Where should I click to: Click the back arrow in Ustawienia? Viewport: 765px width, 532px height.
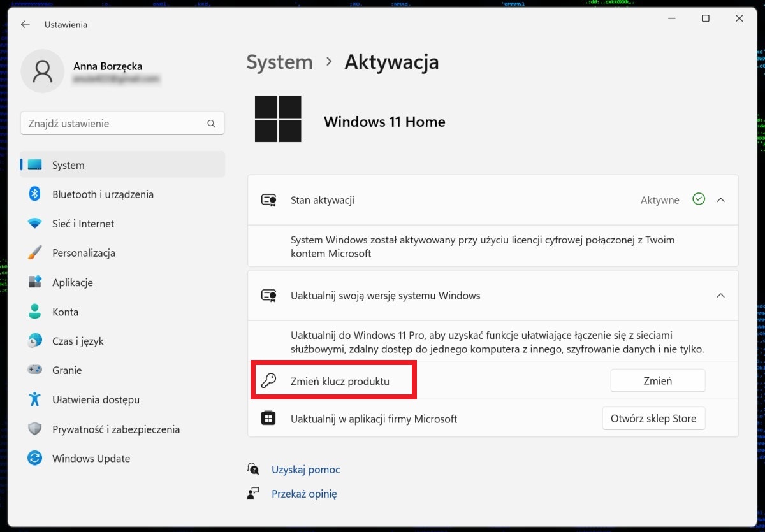click(x=25, y=24)
